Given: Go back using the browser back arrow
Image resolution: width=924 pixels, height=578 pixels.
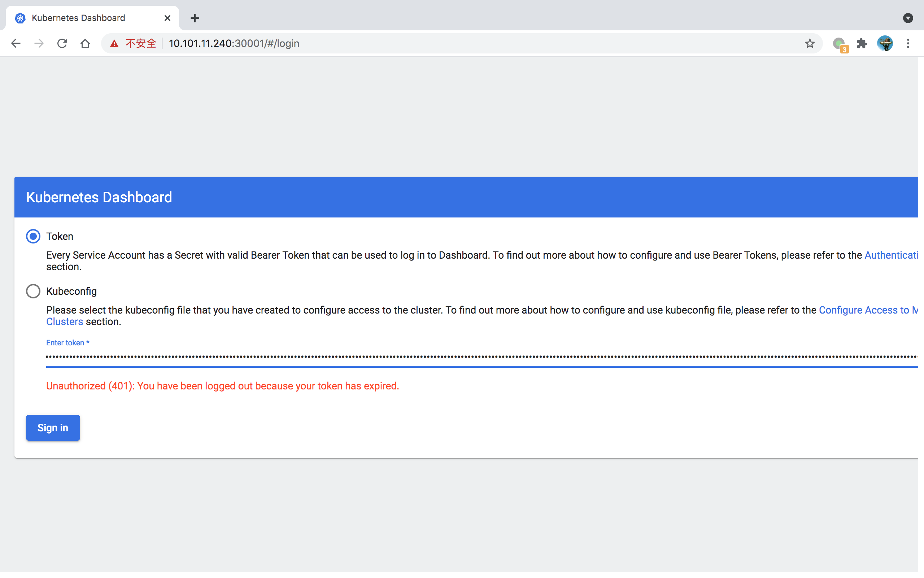Looking at the screenshot, I should 16,44.
